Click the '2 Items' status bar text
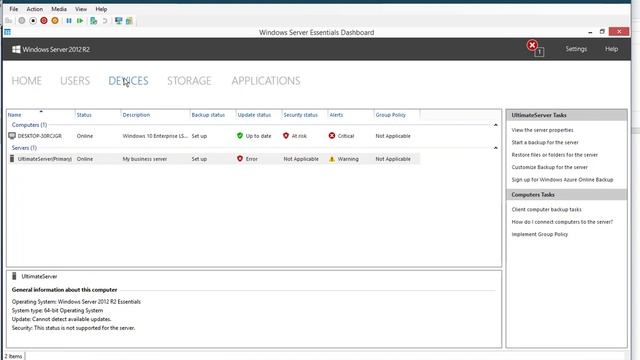Screen dimensions: 640x360 (x=13, y=356)
